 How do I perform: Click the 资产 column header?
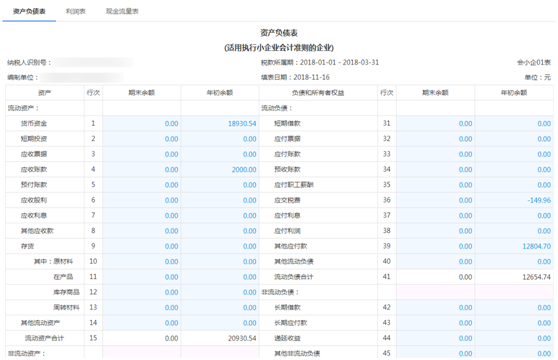click(44, 93)
